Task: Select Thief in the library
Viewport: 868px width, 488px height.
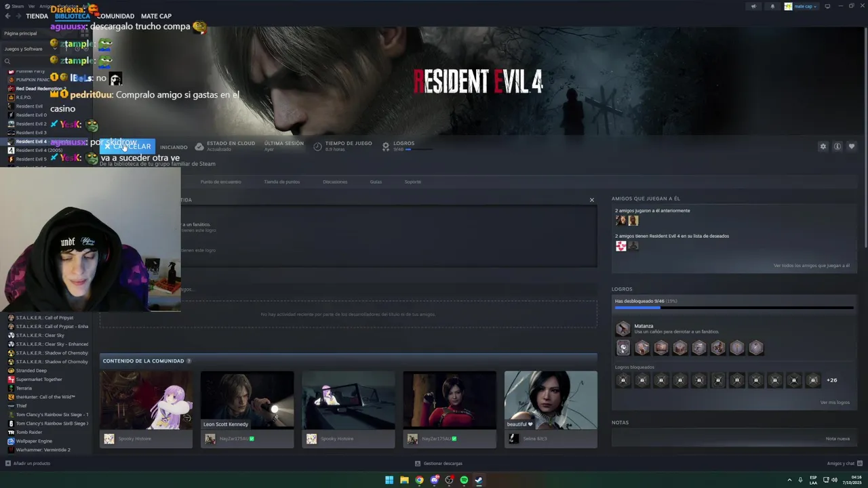Action: click(x=21, y=406)
